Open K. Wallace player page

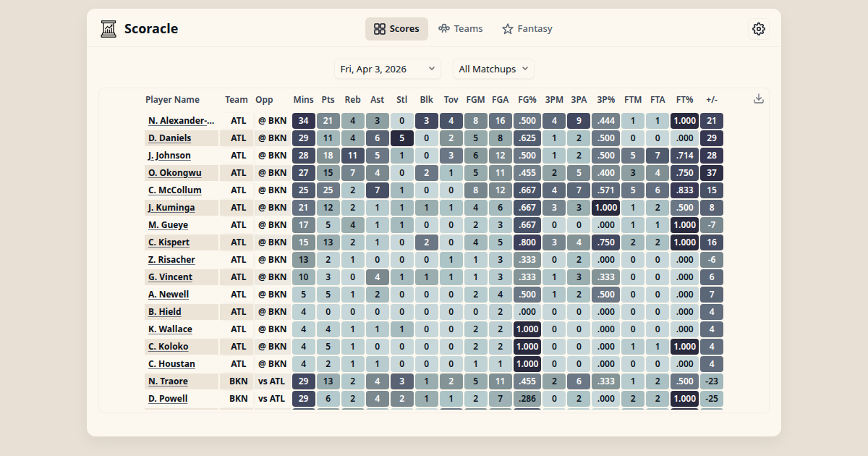170,329
